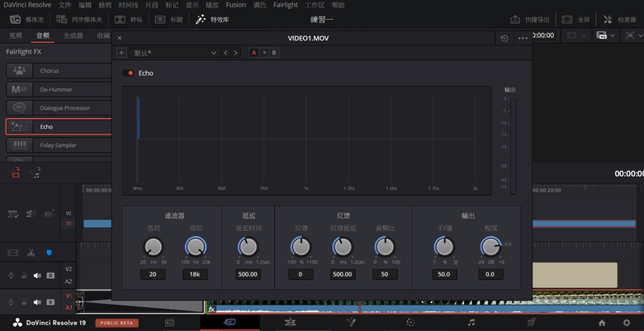Screen dimensions: 644x331
Task: Click the razor scissors split tool
Action: point(31,253)
